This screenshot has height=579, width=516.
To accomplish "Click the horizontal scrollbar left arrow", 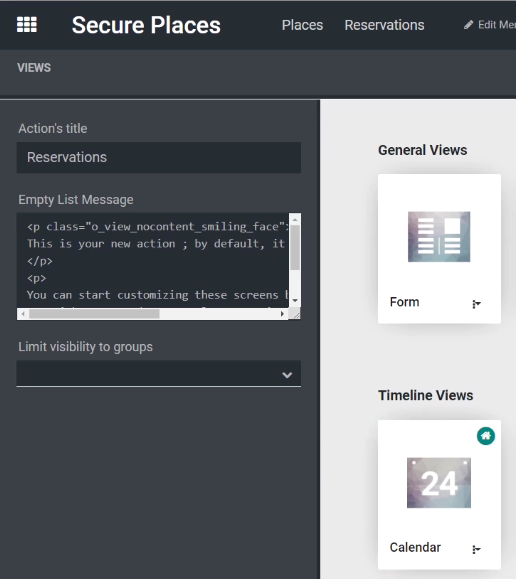I will [23, 314].
